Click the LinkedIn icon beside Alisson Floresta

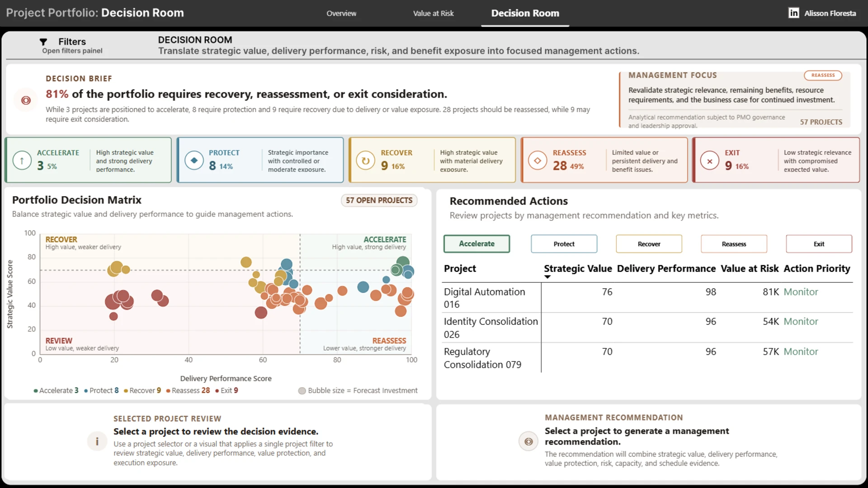(x=793, y=13)
